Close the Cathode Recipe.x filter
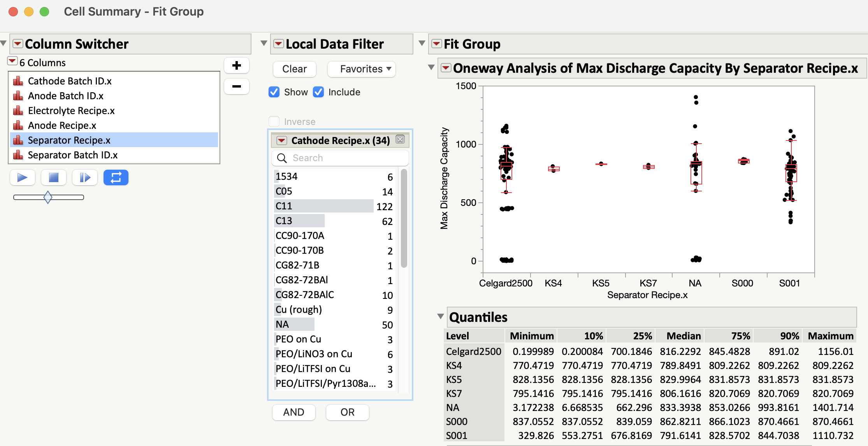Screen dimensions: 868x446 coord(400,140)
